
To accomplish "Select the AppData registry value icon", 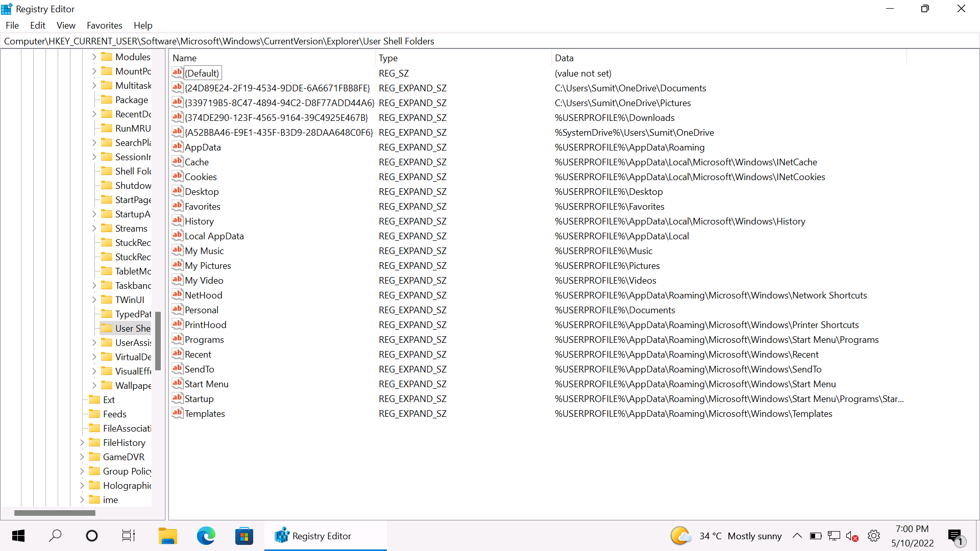I will point(178,147).
